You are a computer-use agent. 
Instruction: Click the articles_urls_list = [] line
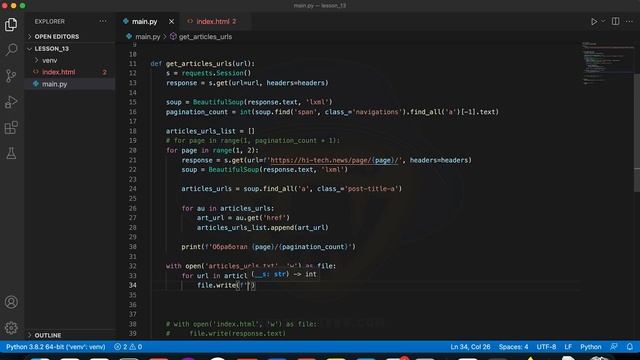click(210, 131)
